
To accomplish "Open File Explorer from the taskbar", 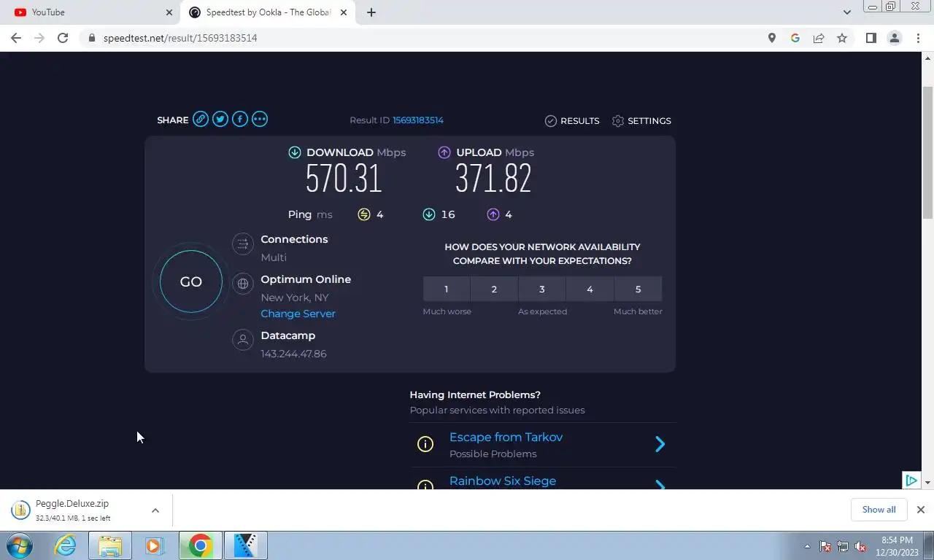I will (x=110, y=545).
